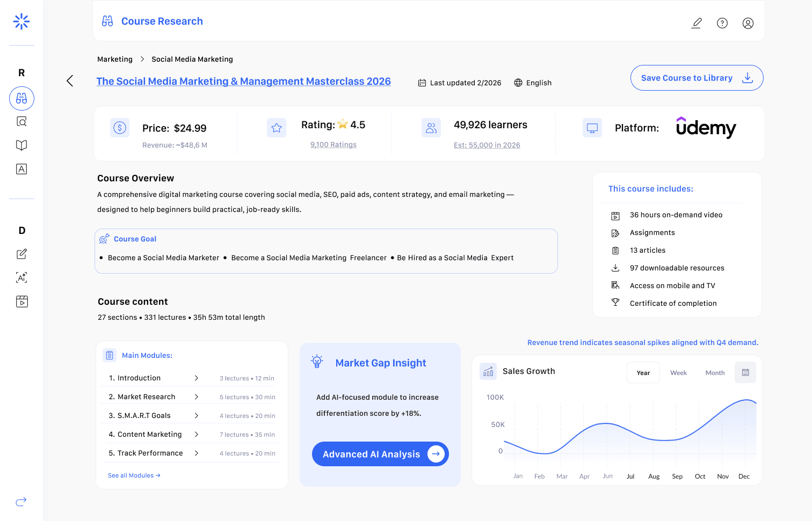Open the Social Media Marketing Masterclass 2026 link
The image size is (812, 521).
[244, 81]
